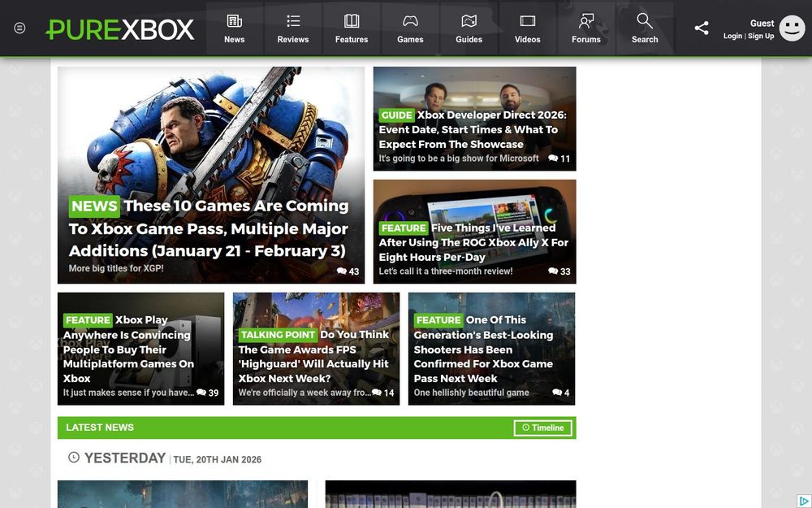
Task: Click the GUIDE tag label
Action: (x=397, y=115)
